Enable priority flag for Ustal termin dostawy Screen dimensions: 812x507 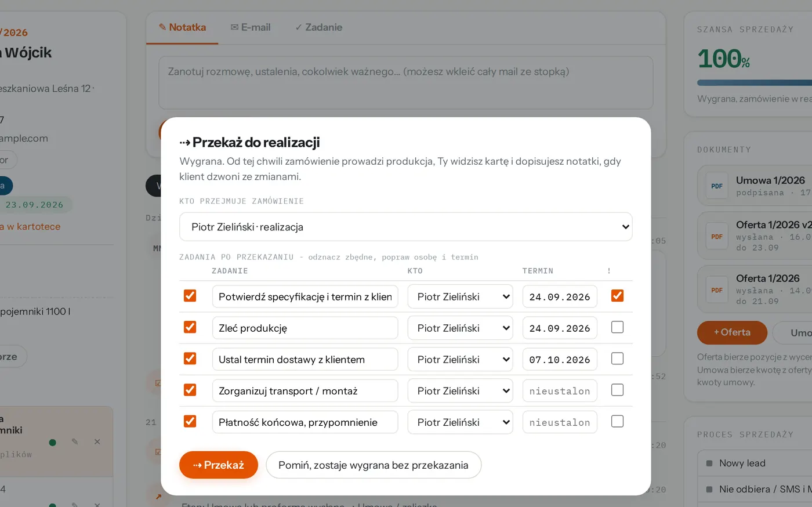pos(617,358)
